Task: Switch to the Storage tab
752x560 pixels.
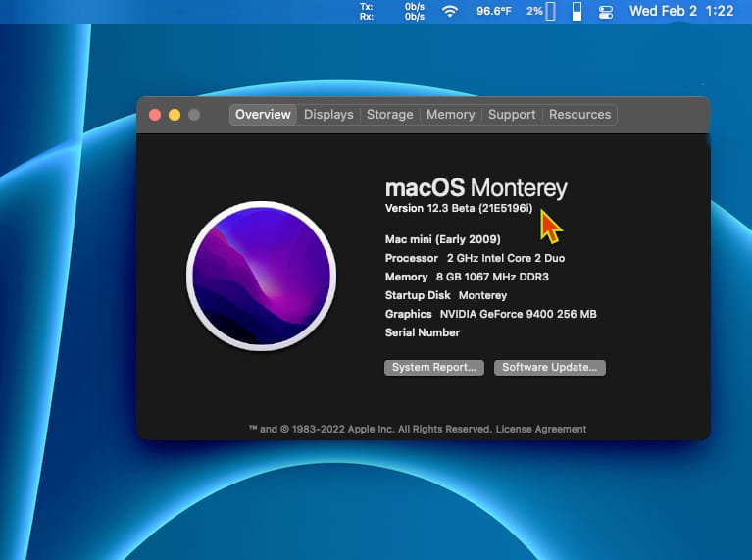Action: coord(390,115)
